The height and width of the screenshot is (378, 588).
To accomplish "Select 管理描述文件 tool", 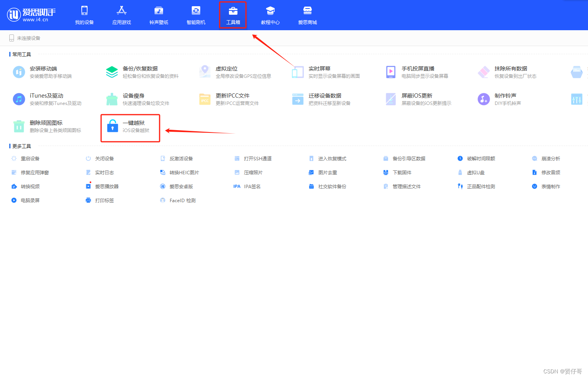I will tap(402, 186).
